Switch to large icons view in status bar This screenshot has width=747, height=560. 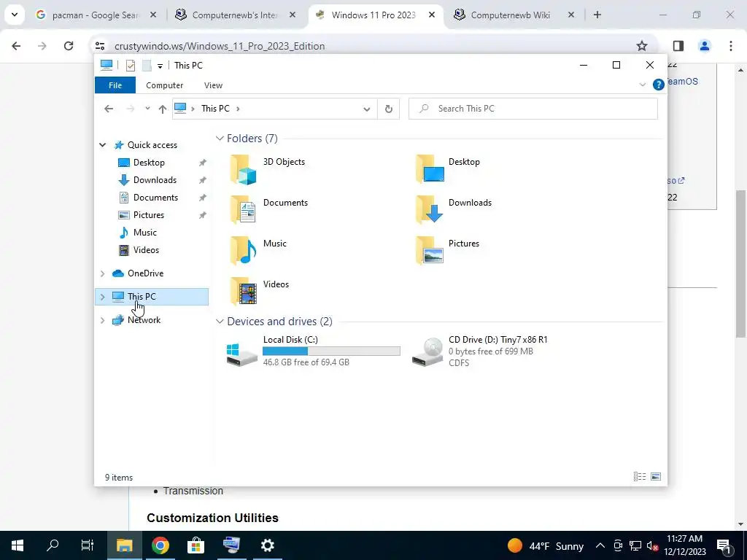click(656, 477)
